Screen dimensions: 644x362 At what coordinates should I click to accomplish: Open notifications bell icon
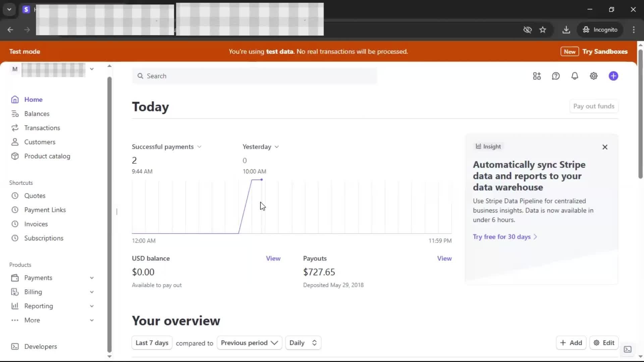pos(575,76)
